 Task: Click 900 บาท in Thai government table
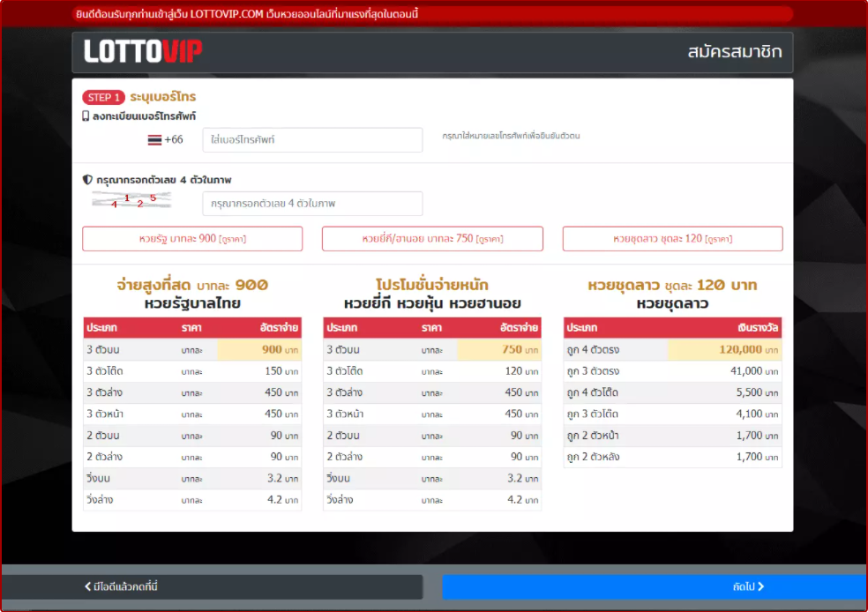click(x=280, y=350)
